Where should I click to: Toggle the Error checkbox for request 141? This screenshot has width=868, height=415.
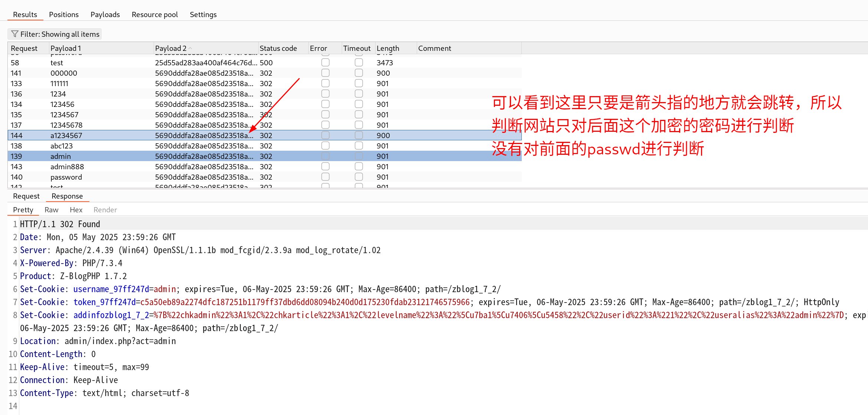(325, 73)
